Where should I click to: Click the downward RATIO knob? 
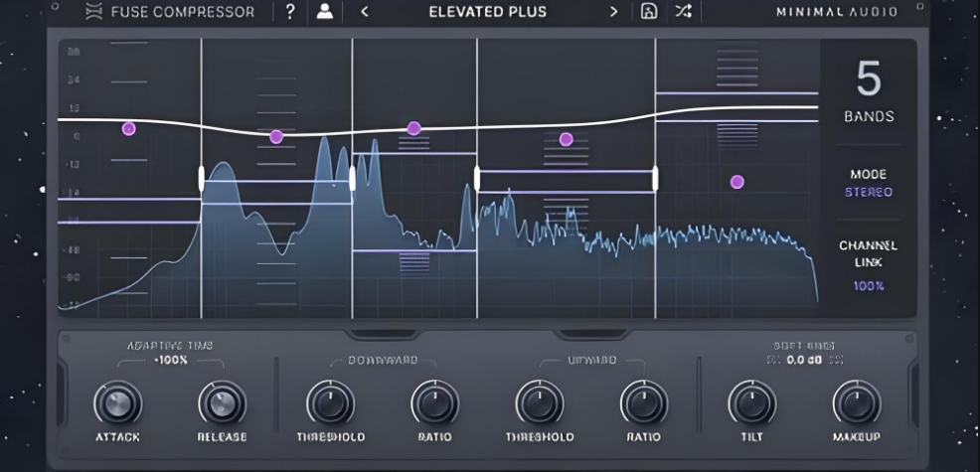[435, 403]
